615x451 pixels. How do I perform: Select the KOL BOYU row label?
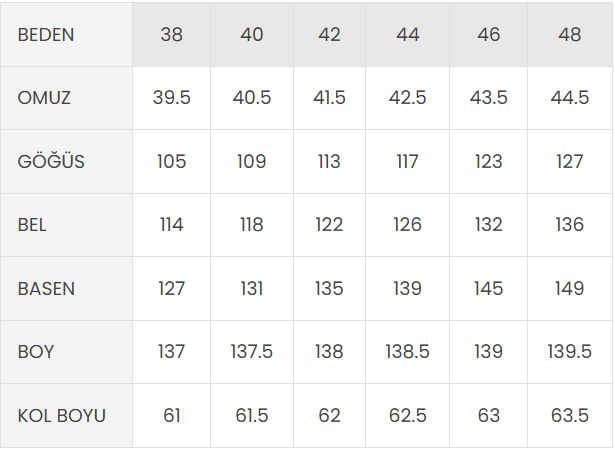(62, 416)
